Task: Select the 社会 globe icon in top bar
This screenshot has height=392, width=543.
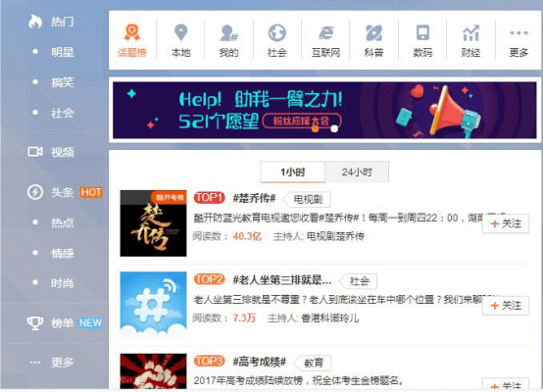Action: tap(277, 33)
